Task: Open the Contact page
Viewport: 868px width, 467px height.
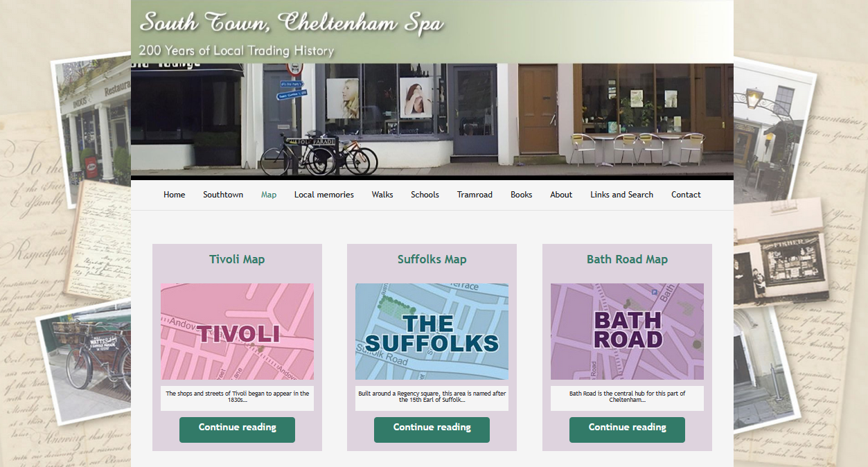Action: (686, 195)
